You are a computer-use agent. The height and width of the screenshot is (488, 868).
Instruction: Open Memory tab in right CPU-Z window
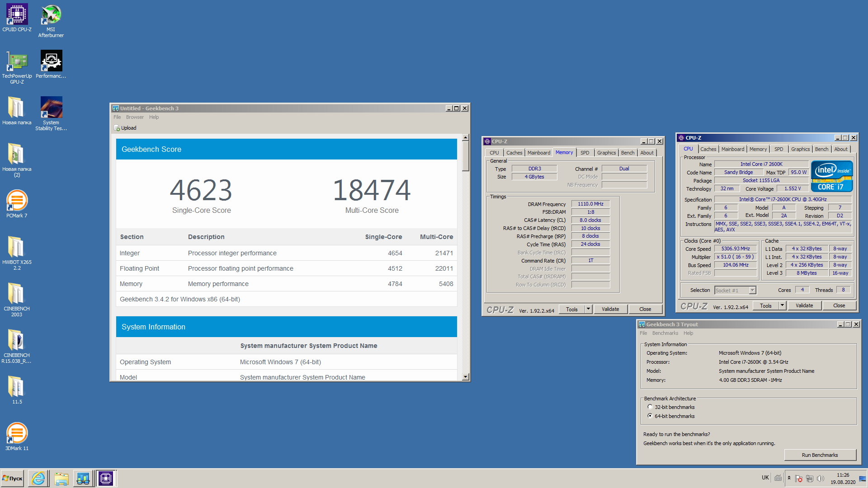pos(758,149)
